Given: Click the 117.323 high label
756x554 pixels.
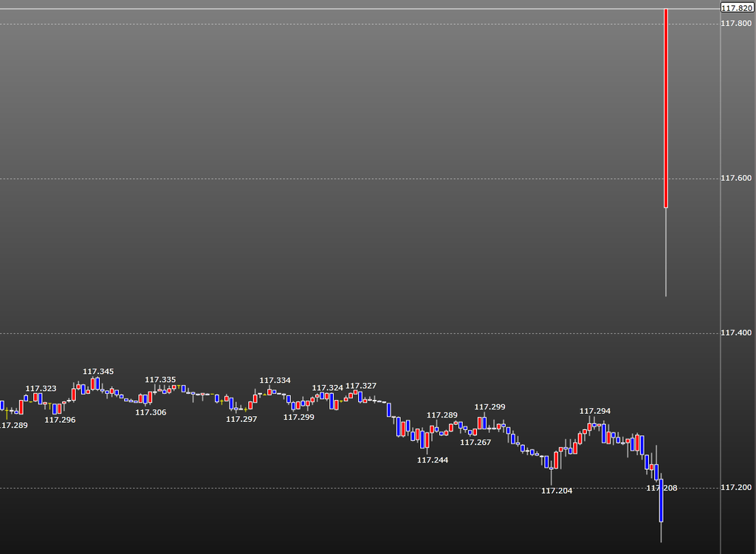Looking at the screenshot, I should (41, 388).
